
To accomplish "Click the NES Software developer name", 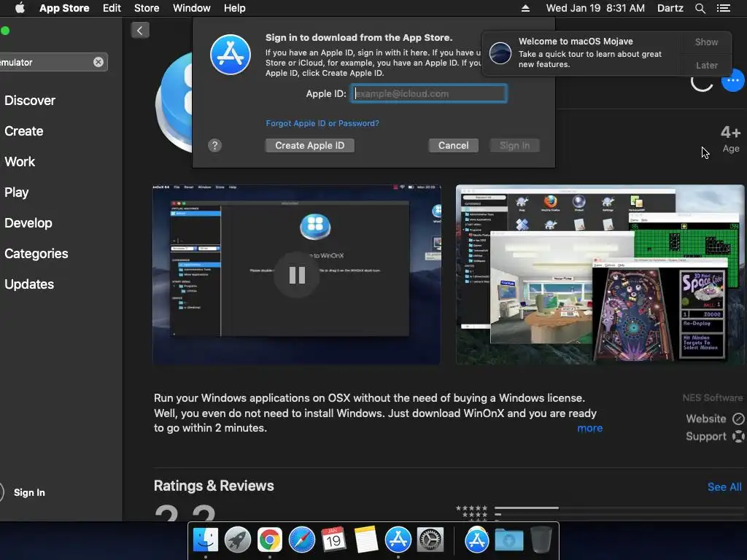I will coord(712,397).
